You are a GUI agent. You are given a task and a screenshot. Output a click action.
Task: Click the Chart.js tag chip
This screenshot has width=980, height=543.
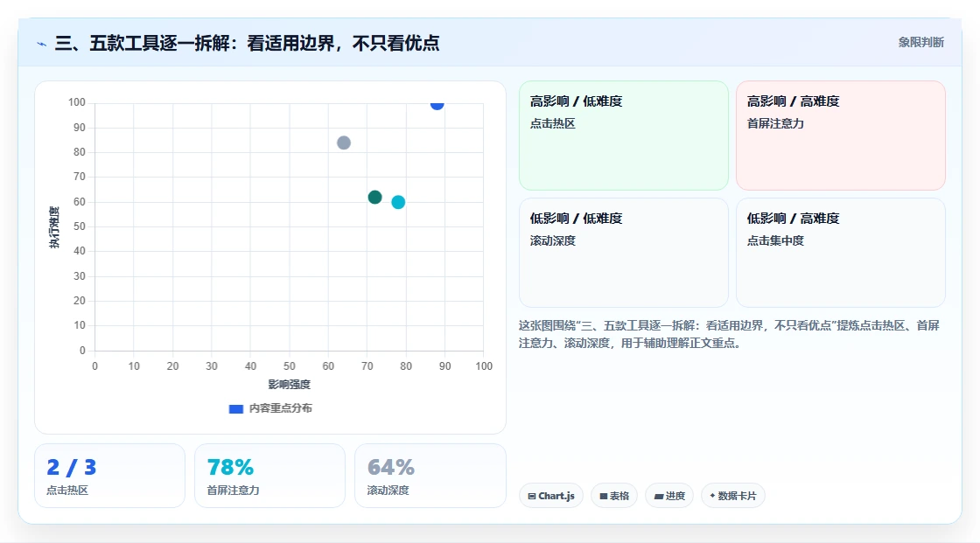coord(551,496)
